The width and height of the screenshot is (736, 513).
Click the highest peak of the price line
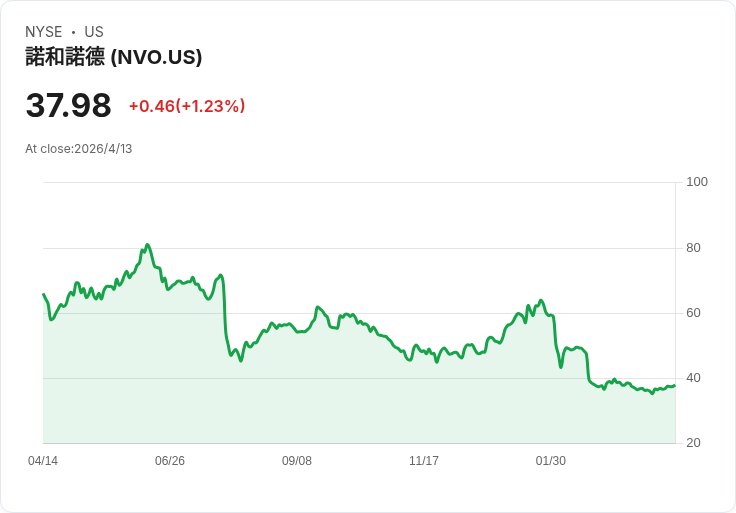pyautogui.click(x=147, y=244)
